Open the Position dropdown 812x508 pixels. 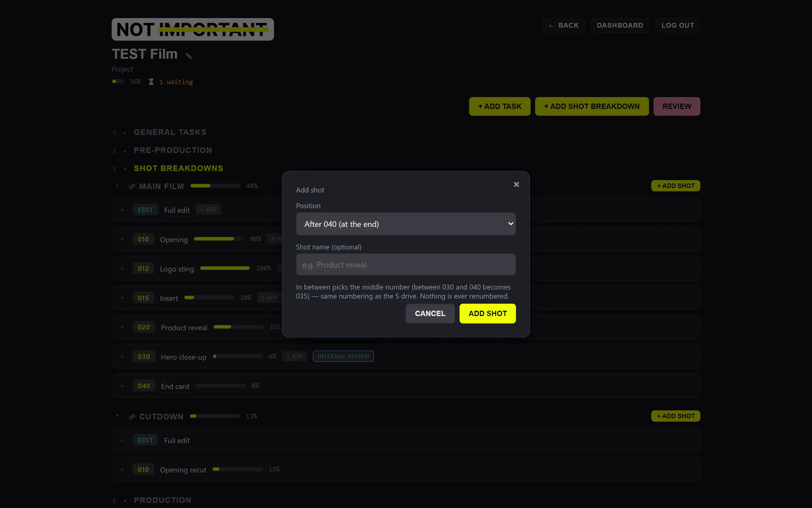(406, 224)
